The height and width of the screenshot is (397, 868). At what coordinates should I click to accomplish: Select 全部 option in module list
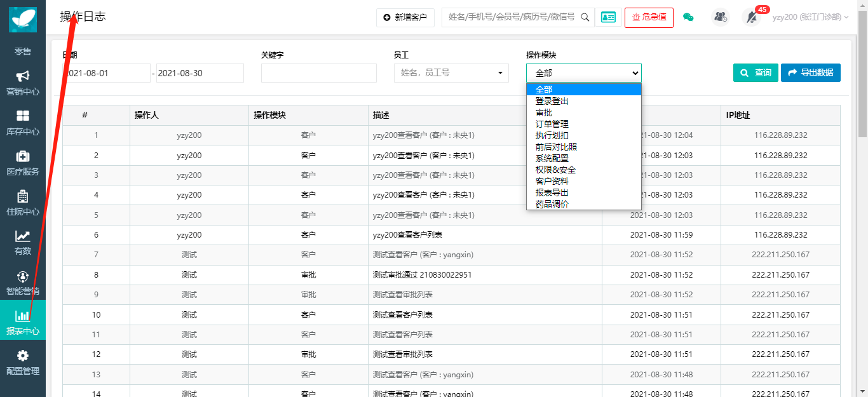pyautogui.click(x=584, y=90)
